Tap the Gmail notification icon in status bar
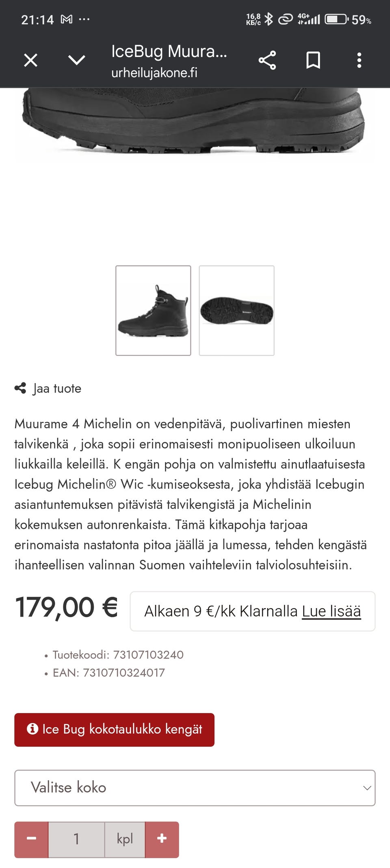This screenshot has height=868, width=390. pyautogui.click(x=66, y=20)
